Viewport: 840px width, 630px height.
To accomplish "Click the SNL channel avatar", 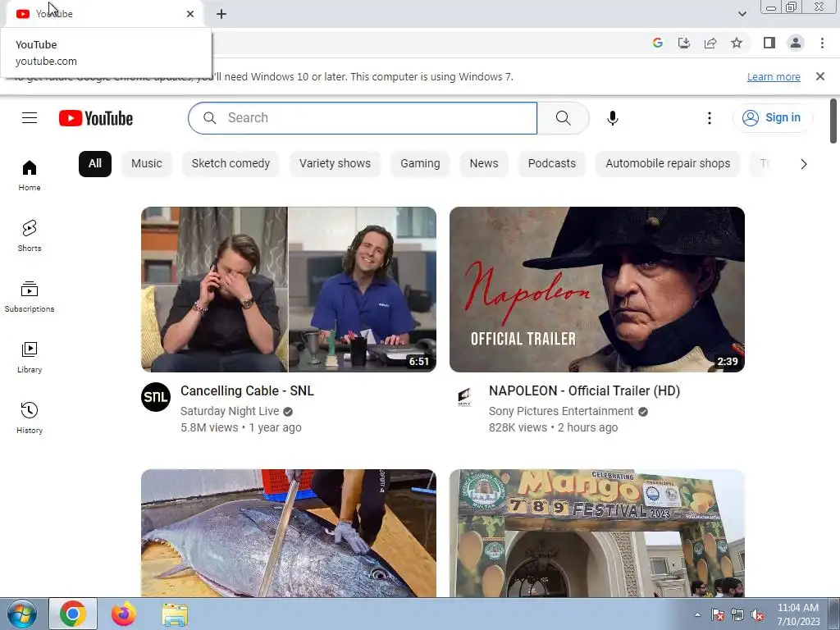I will [156, 397].
